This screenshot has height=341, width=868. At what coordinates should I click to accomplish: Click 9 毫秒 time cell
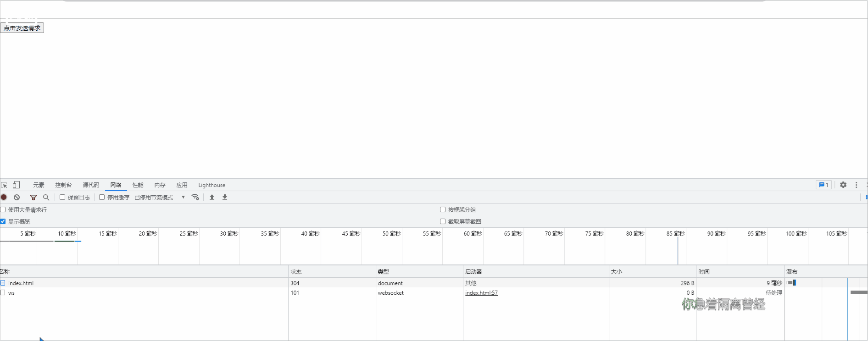point(774,283)
